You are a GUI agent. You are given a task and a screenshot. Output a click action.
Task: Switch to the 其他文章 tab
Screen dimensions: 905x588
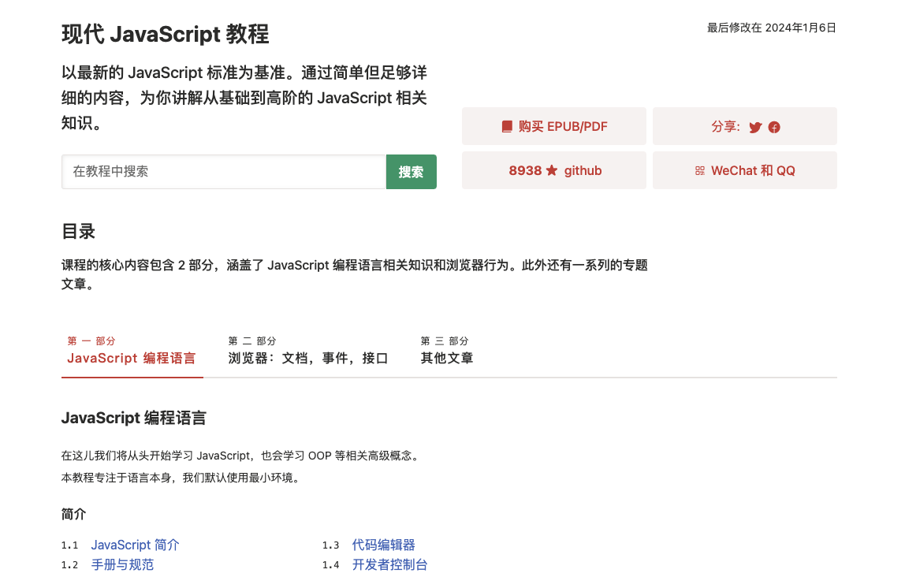coord(447,351)
